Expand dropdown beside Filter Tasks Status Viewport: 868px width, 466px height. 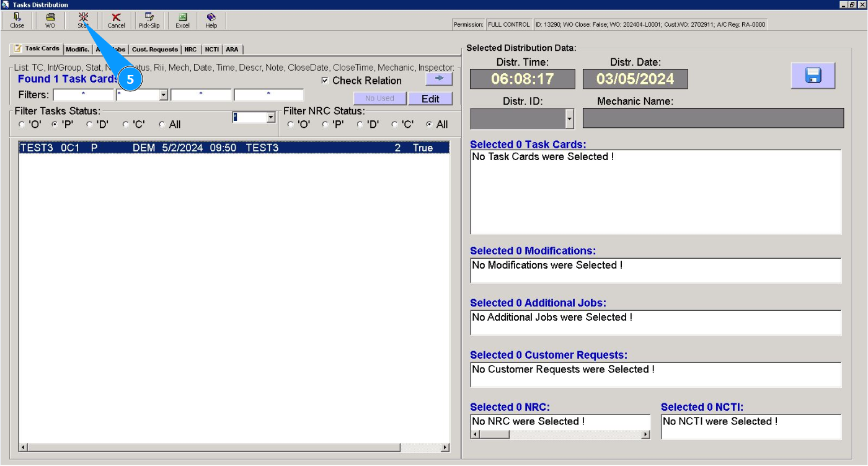[270, 117]
